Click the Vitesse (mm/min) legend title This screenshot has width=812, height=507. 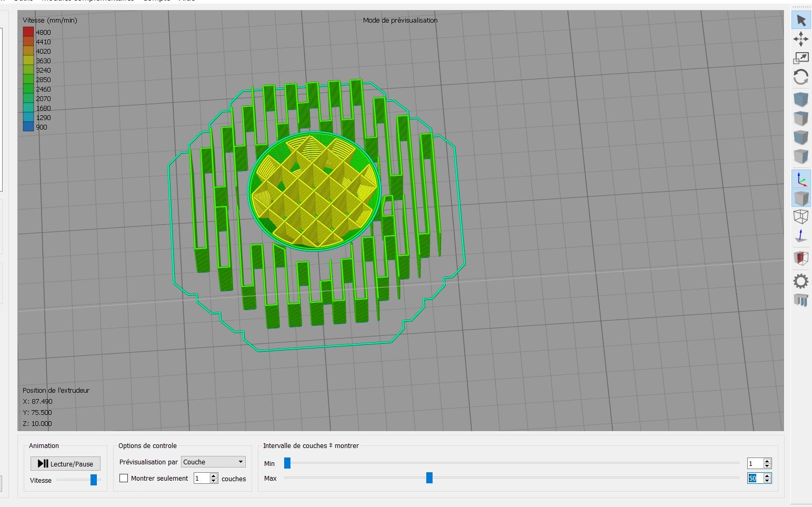[50, 20]
